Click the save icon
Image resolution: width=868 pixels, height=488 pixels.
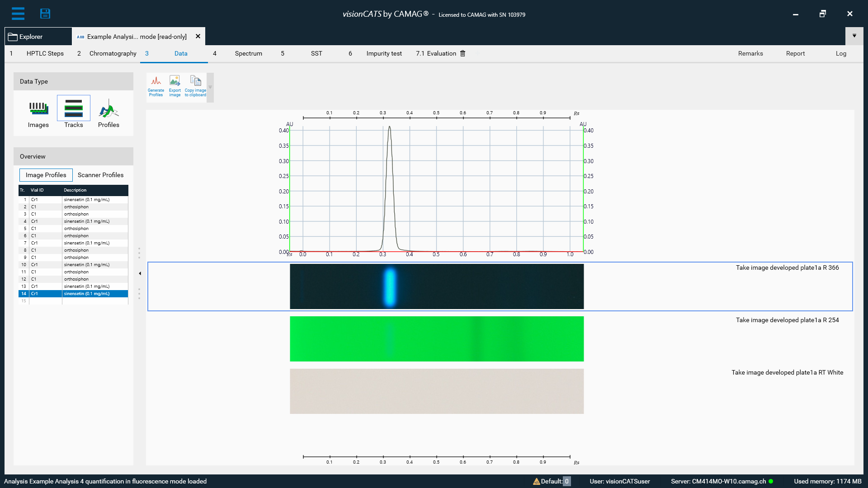click(x=45, y=14)
